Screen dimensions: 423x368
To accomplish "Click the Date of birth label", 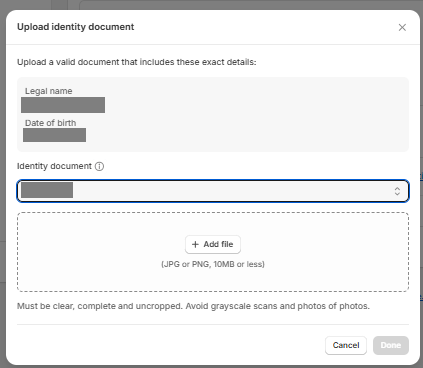I will point(51,123).
